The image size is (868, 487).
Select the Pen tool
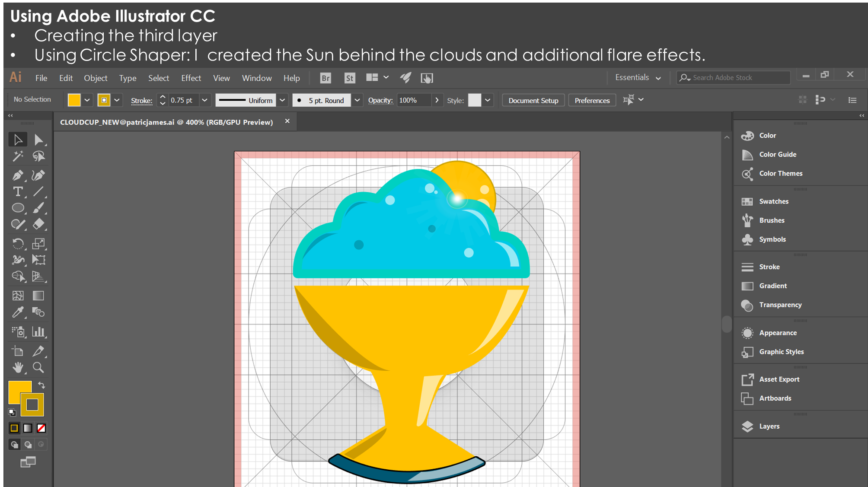coord(18,175)
